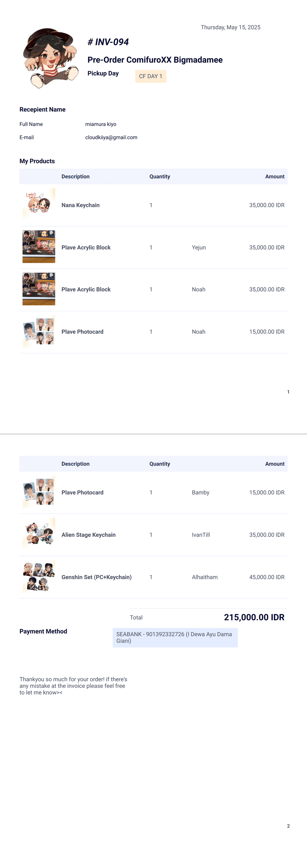Image resolution: width=307 pixels, height=868 pixels.
Task: Click the Genshin Set (PC+Keychain) item name
Action: [96, 577]
